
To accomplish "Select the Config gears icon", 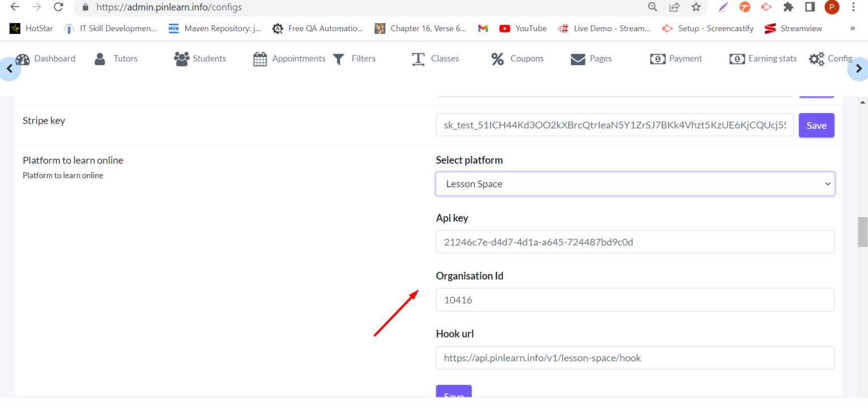I will click(817, 58).
